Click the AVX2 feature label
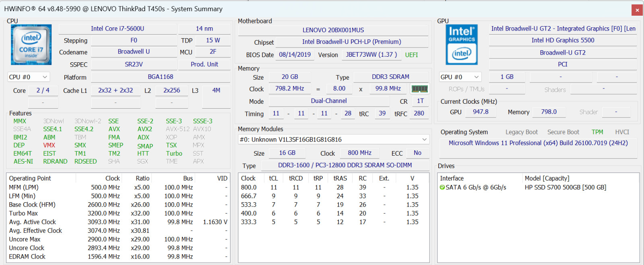The width and height of the screenshot is (644, 265). tap(144, 129)
